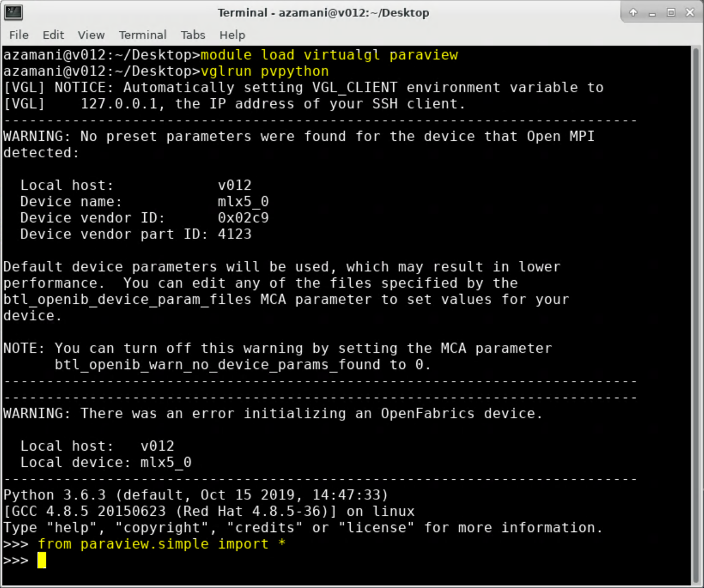Click the IP address '127.0.0.1,' text
The image size is (704, 588).
click(x=123, y=104)
